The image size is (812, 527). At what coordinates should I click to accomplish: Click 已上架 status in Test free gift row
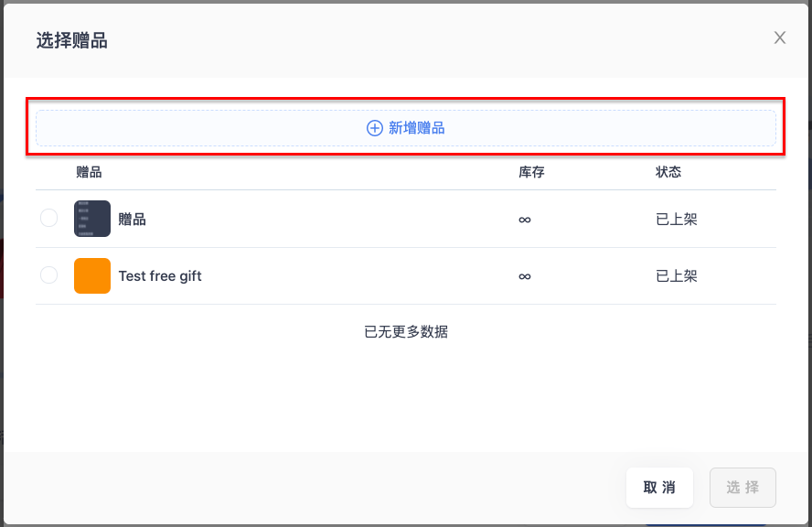677,276
